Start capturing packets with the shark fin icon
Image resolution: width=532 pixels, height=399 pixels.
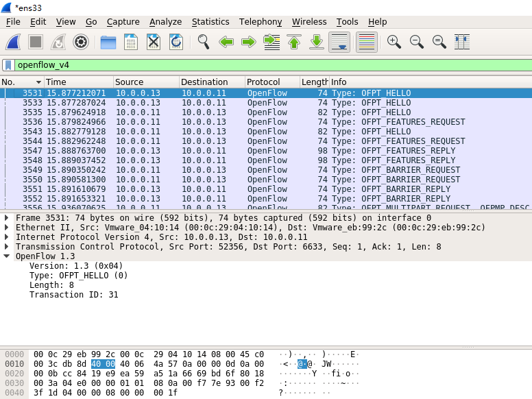coord(13,42)
